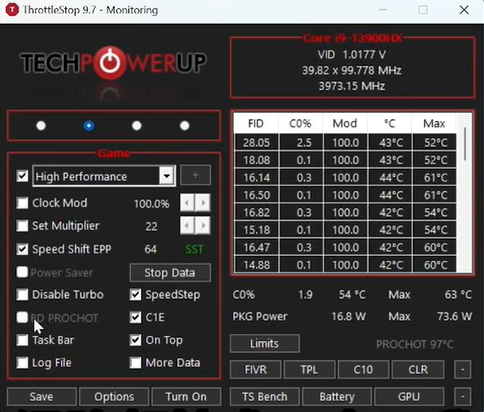Image resolution: width=484 pixels, height=412 pixels.
Task: Click the Speed Shift EPP value 64
Action: [151, 249]
